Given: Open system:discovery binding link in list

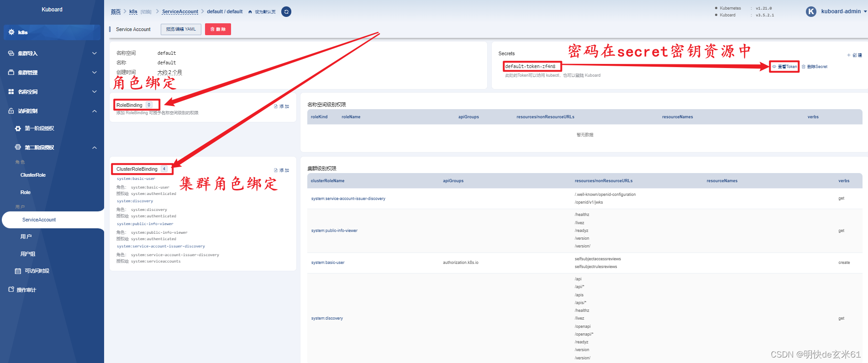Looking at the screenshot, I should [x=135, y=201].
